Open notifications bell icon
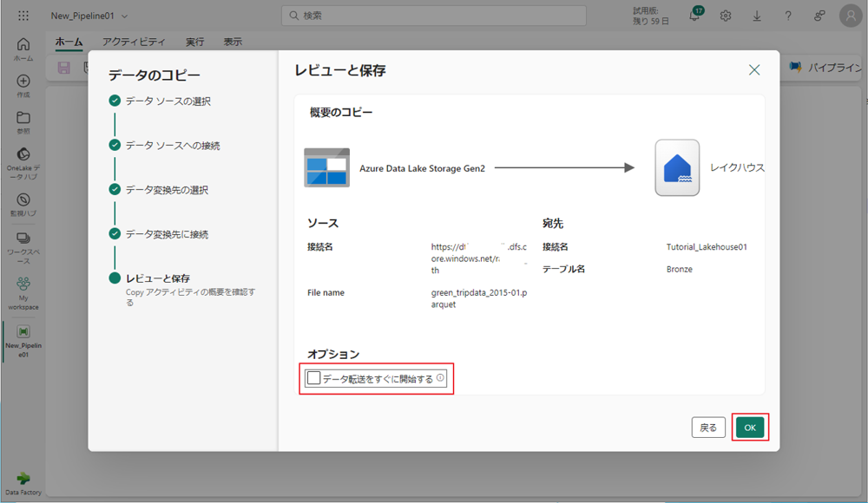Image resolution: width=868 pixels, height=503 pixels. click(694, 16)
